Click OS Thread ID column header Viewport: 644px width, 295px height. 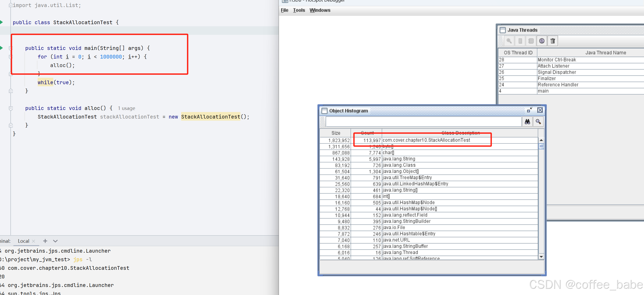tap(518, 53)
